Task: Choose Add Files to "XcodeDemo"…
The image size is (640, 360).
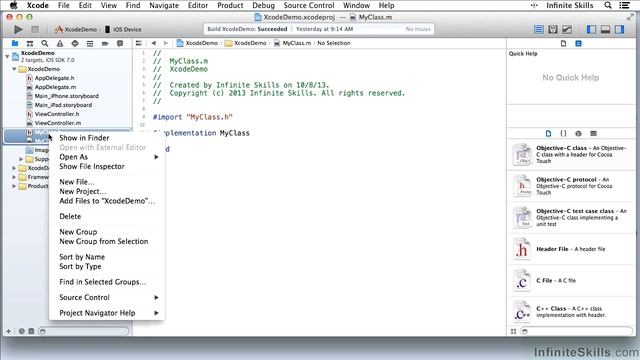Action: [107, 201]
